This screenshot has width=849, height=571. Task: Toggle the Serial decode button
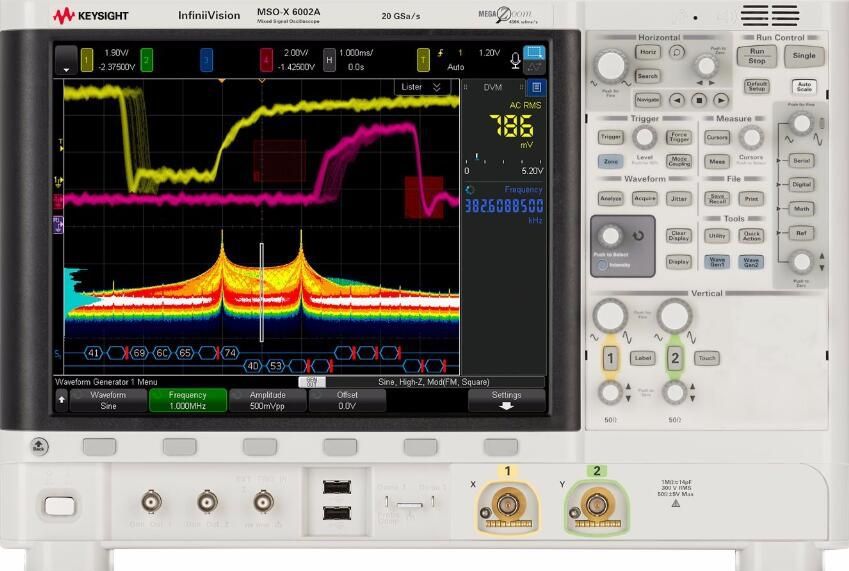pyautogui.click(x=801, y=161)
